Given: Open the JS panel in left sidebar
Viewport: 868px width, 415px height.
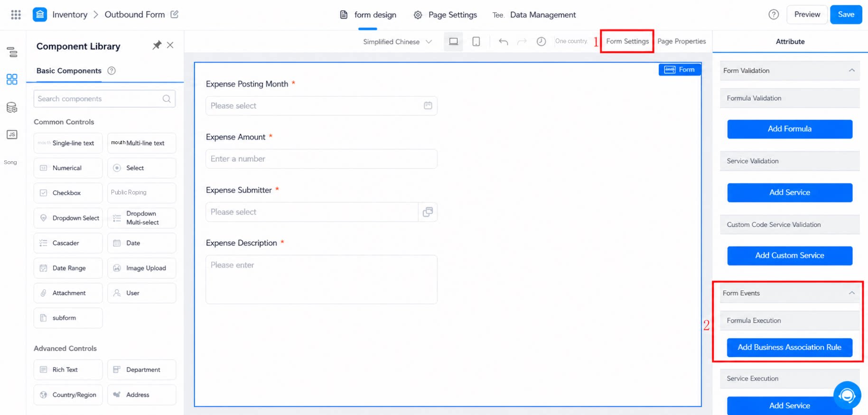Looking at the screenshot, I should [x=12, y=135].
